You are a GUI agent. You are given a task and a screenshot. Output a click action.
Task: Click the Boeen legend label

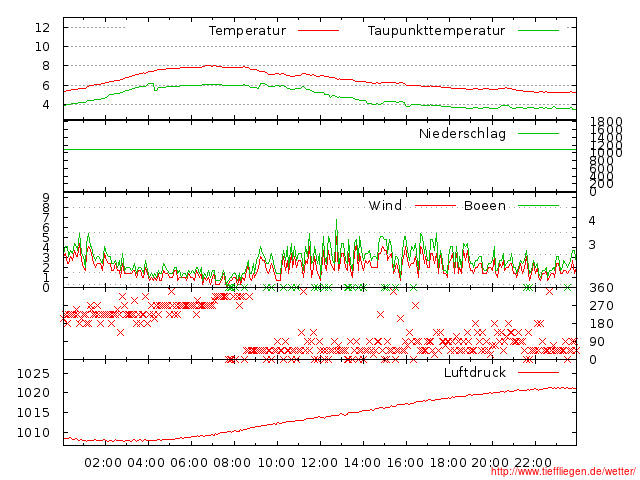484,205
